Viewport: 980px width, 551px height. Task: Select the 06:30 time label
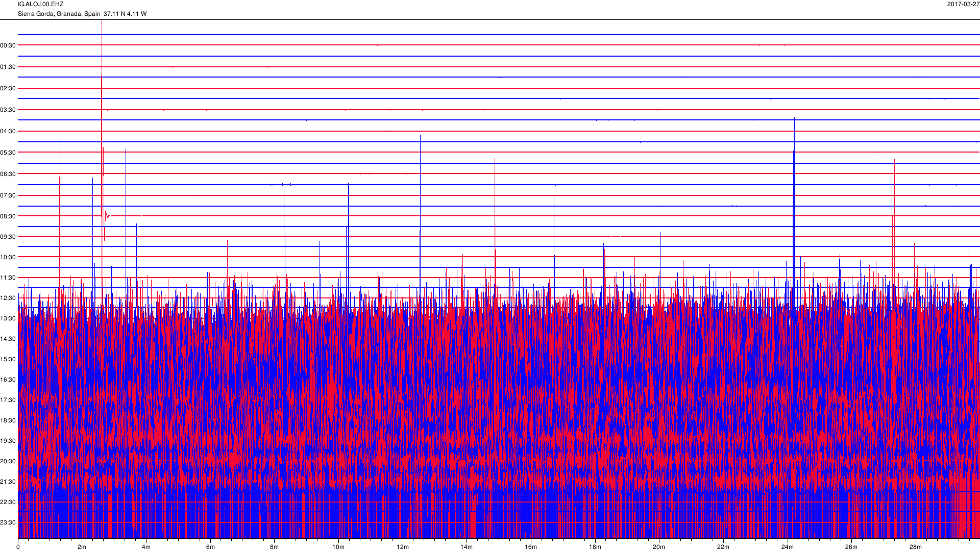click(8, 174)
